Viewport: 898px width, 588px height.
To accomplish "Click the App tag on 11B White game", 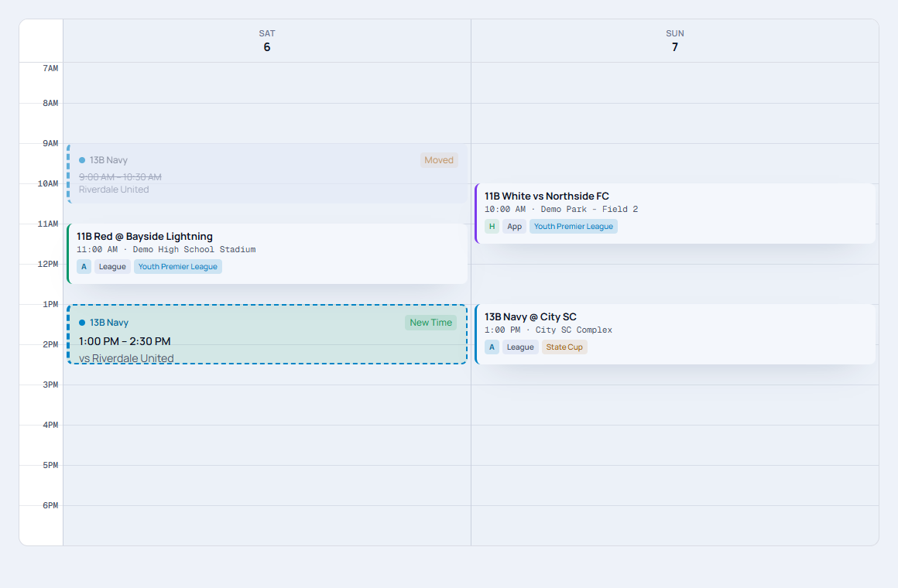I will tap(515, 226).
